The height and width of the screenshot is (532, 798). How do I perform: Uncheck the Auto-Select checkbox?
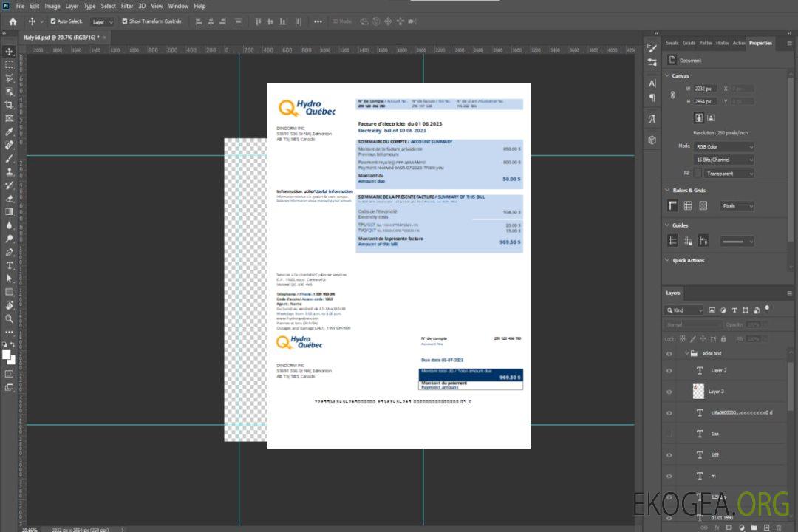52,21
